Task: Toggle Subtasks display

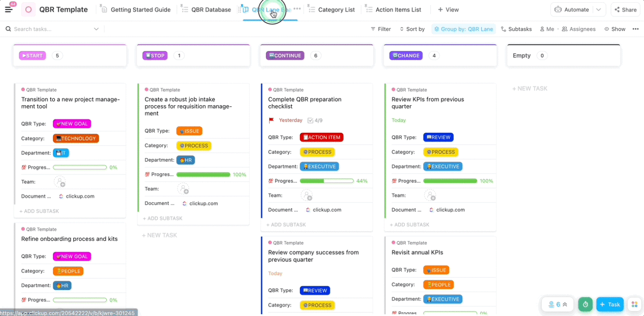Action: tap(516, 29)
